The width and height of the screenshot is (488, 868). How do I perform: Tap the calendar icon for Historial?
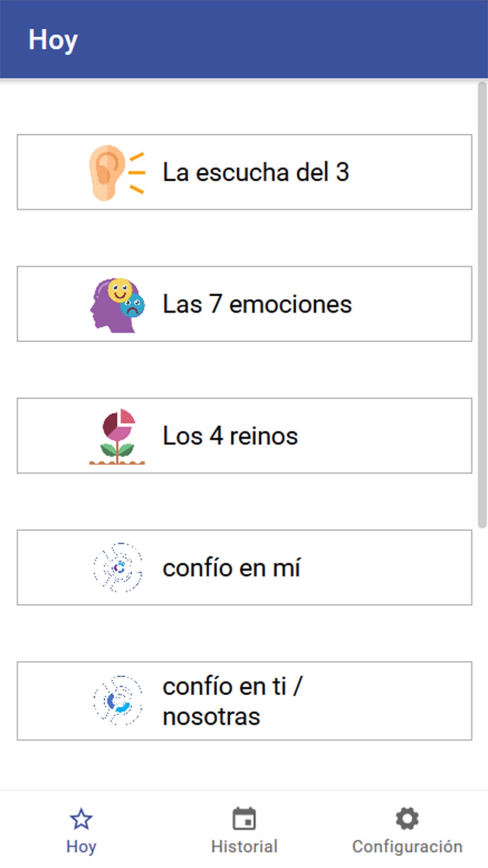244,819
